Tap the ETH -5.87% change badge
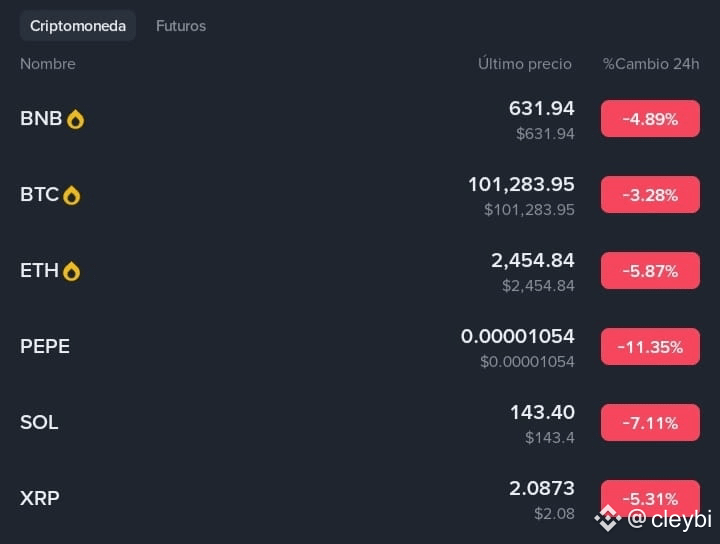This screenshot has width=720, height=544. click(650, 271)
